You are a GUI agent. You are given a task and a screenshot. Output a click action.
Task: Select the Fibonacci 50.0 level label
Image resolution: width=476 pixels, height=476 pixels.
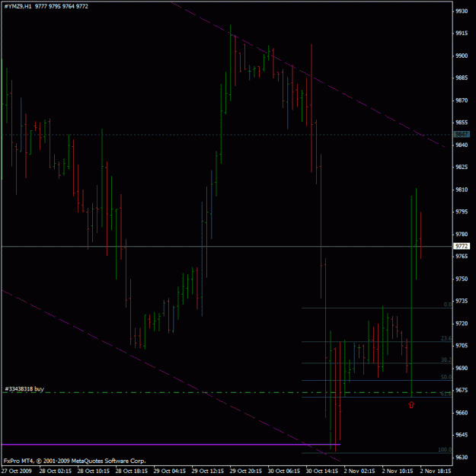(446, 377)
